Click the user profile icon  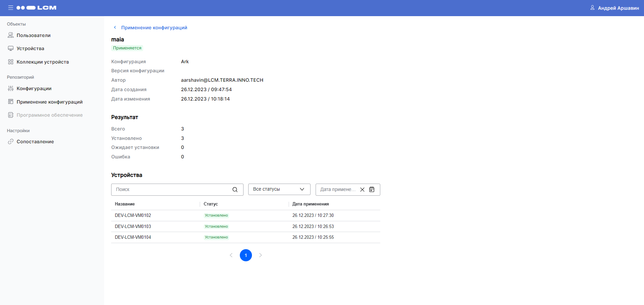pos(592,8)
